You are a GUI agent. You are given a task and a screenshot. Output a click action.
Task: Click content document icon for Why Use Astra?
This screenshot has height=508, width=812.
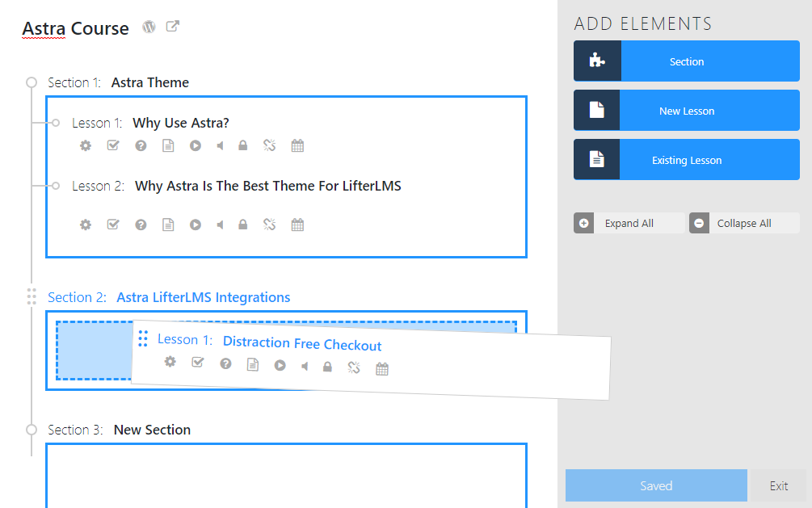[168, 145]
